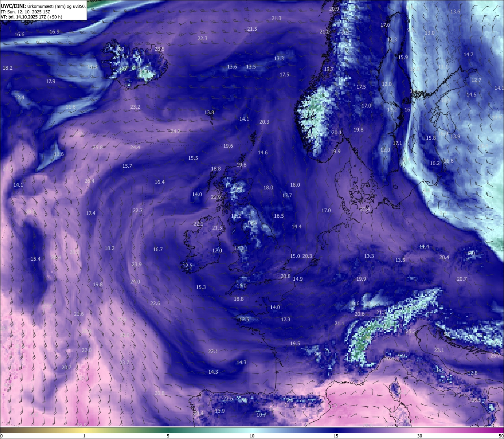Click the map value 23.1
The height and width of the screenshot is (439, 504).
[x=439, y=350]
